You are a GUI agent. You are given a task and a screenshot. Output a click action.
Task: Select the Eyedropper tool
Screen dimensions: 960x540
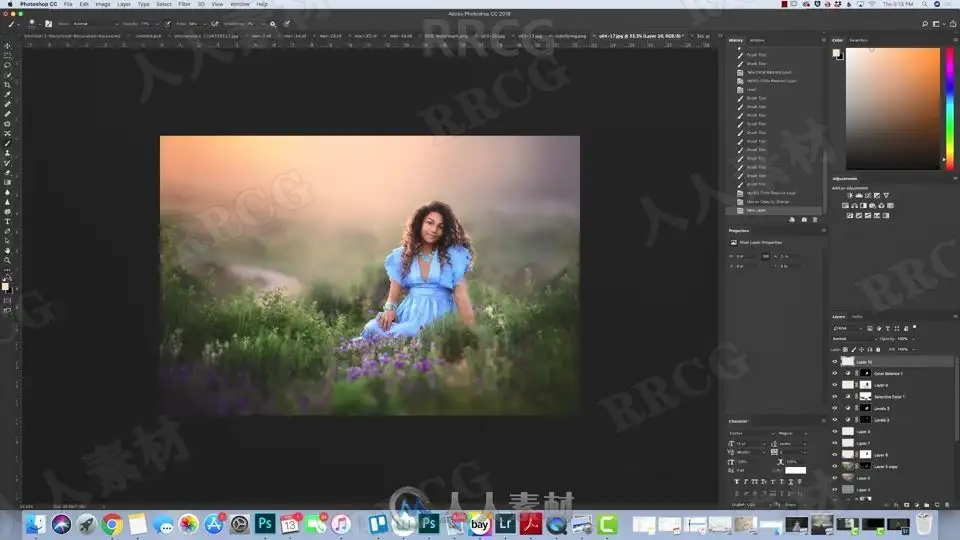7,95
